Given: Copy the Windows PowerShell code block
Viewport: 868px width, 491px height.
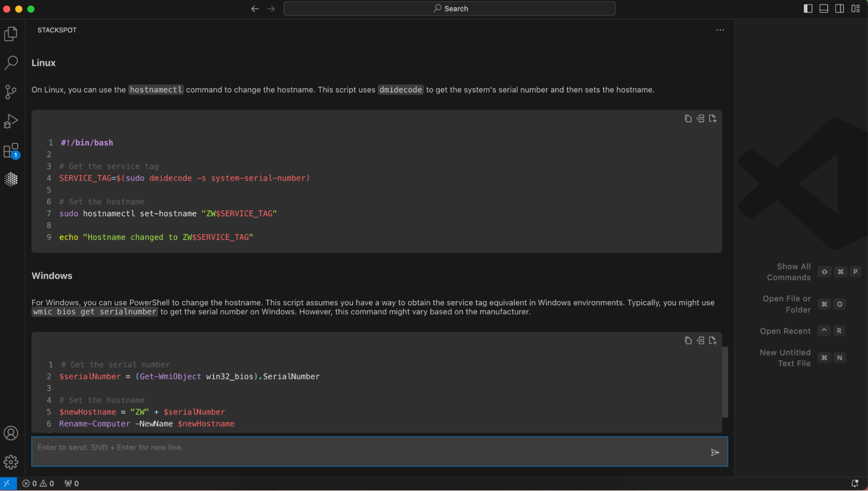Looking at the screenshot, I should [x=688, y=341].
